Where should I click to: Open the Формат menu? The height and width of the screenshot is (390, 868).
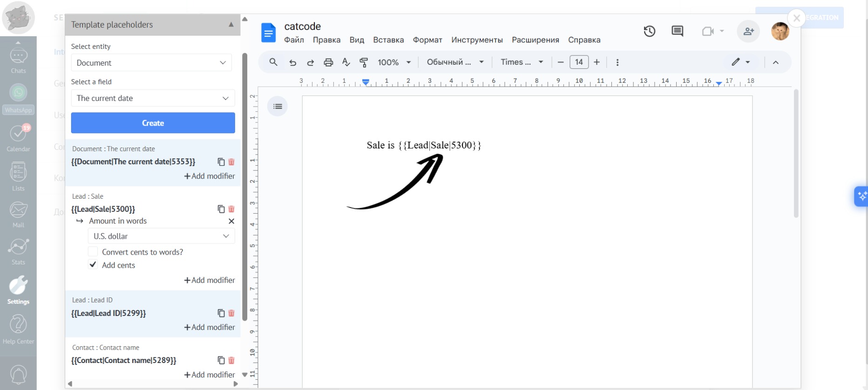[427, 40]
